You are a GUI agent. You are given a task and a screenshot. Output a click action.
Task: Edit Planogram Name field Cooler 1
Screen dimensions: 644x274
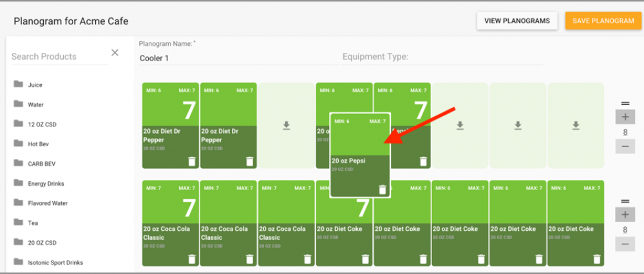click(x=239, y=58)
